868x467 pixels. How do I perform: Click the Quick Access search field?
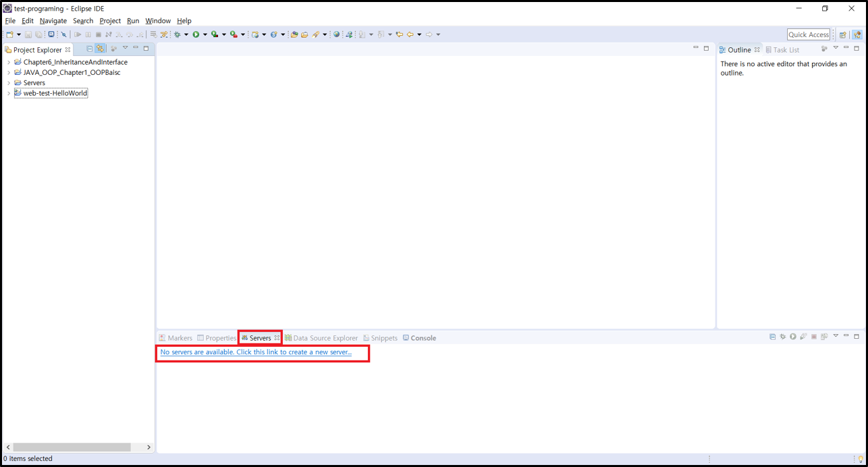coord(809,34)
